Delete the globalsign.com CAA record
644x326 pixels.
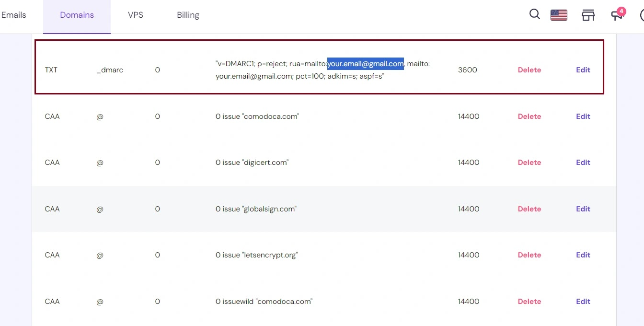[x=529, y=209]
